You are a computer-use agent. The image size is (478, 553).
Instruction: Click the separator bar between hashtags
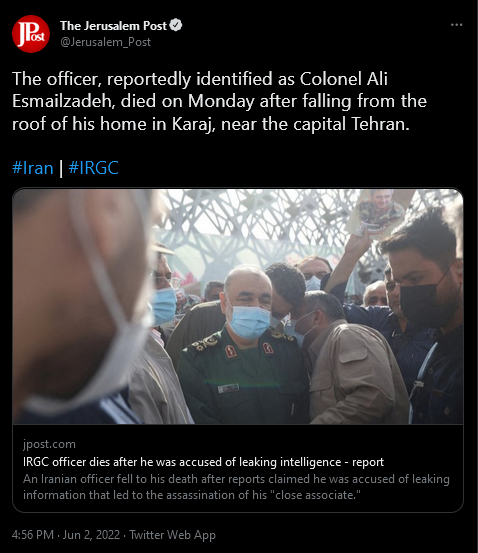click(61, 169)
